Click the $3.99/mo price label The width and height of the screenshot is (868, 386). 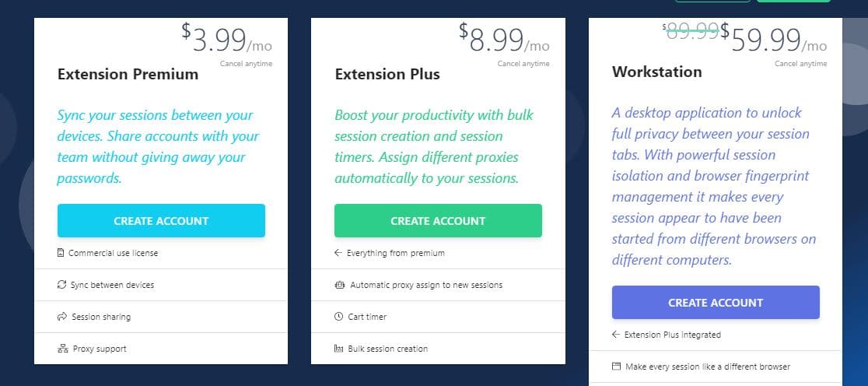point(227,40)
